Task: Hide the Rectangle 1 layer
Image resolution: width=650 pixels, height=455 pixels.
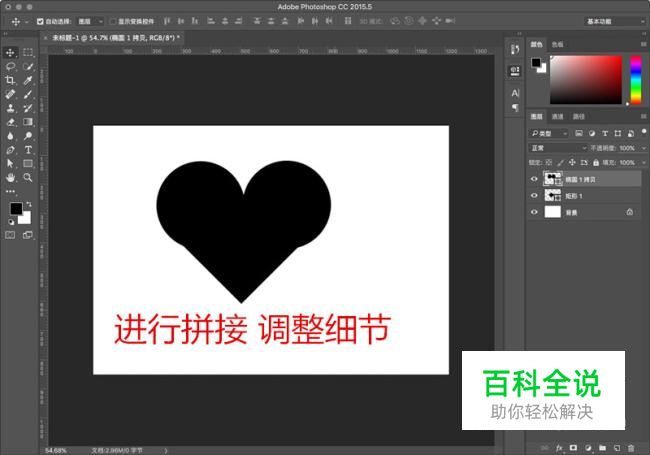Action: coord(534,195)
